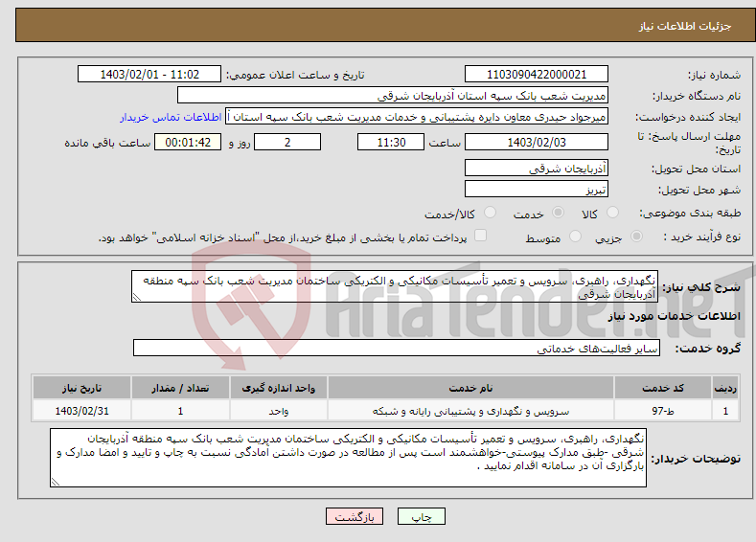The height and width of the screenshot is (542, 756).
Task: Click the نام خدمت column header
Action: pyautogui.click(x=470, y=388)
